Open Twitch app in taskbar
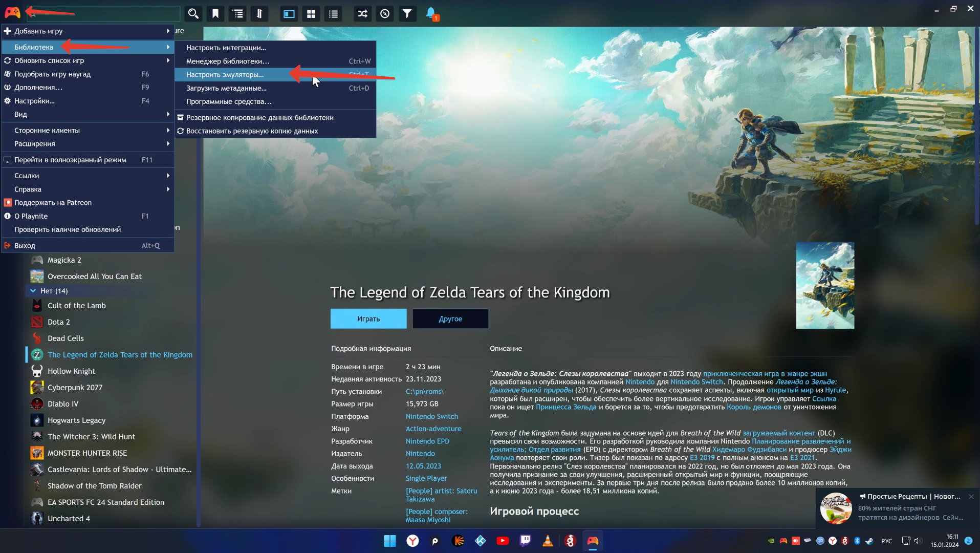 click(525, 541)
